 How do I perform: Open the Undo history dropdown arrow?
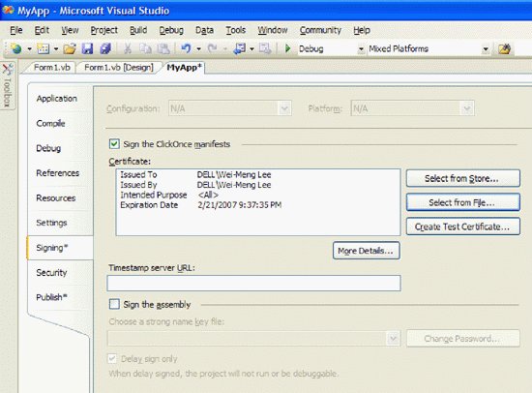[x=199, y=49]
